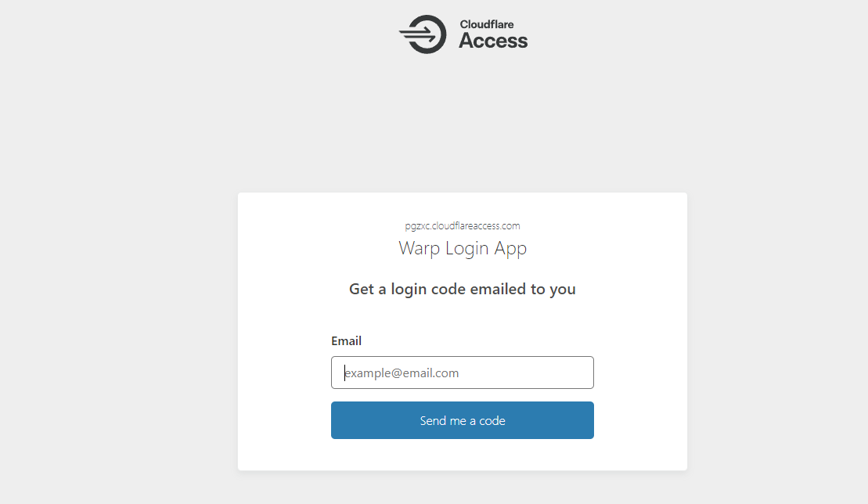Click the "Cloudflare" wordmark text
The height and width of the screenshot is (504, 868).
click(487, 24)
